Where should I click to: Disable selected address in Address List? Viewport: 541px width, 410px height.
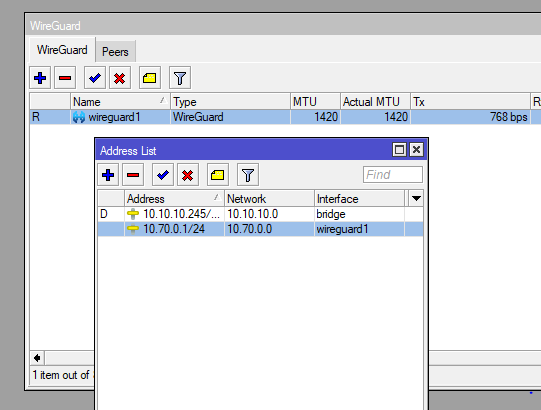188,175
